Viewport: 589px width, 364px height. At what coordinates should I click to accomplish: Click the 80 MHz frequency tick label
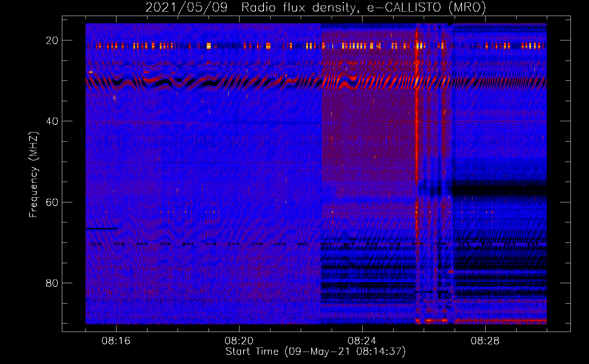click(52, 283)
